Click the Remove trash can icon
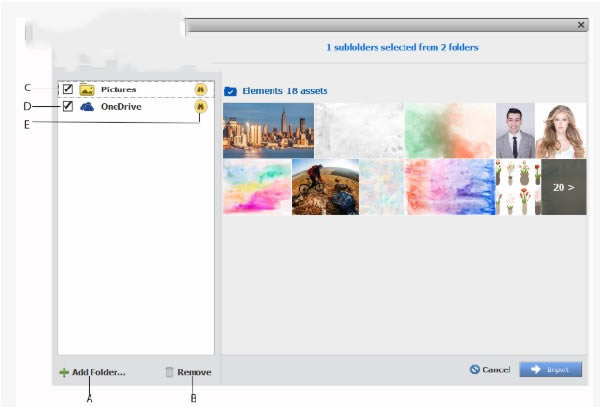The width and height of the screenshot is (600, 407). click(169, 372)
